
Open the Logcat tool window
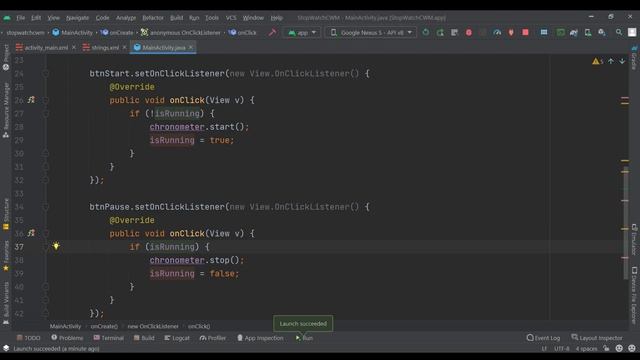pyautogui.click(x=177, y=338)
